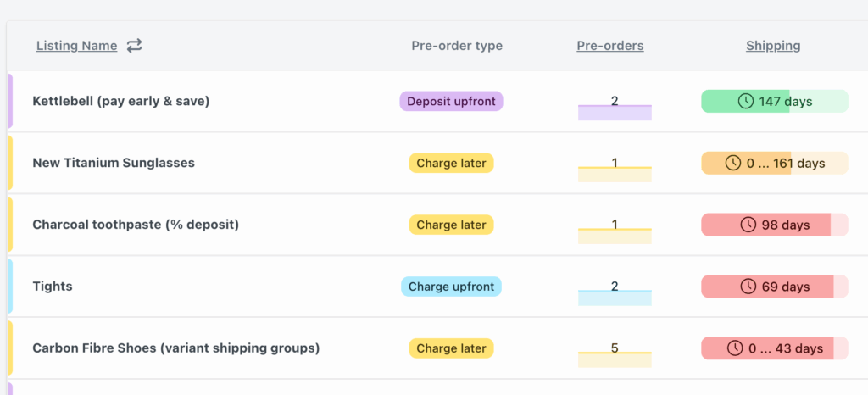Click the purple Deposit upfront badge

click(451, 102)
